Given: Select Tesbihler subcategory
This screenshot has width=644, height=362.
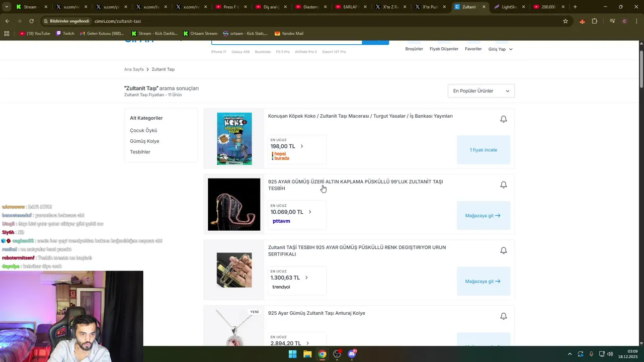Looking at the screenshot, I should tap(140, 152).
